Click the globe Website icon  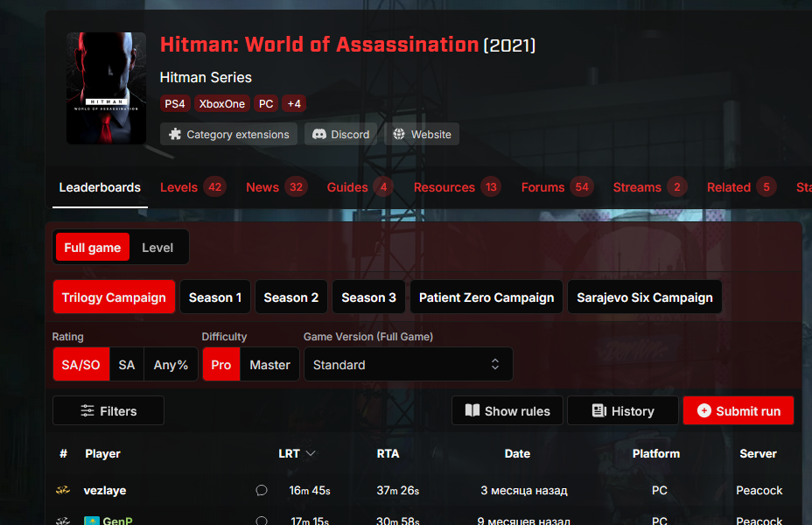[399, 134]
